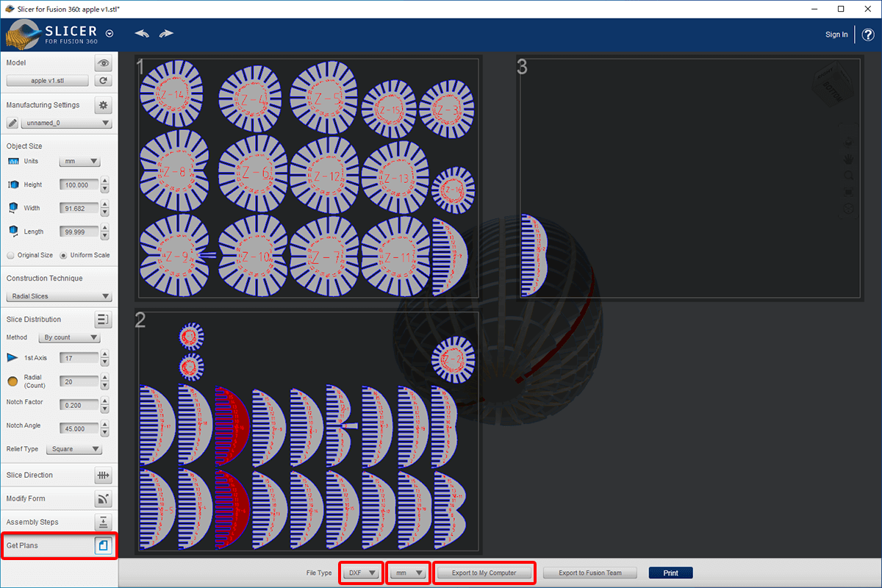Click the Print button

pyautogui.click(x=670, y=573)
